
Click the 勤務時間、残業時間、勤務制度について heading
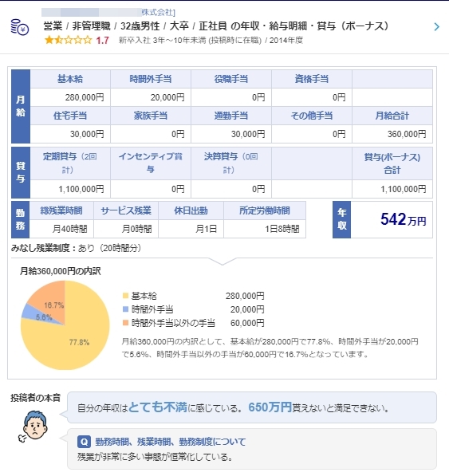coord(171,442)
